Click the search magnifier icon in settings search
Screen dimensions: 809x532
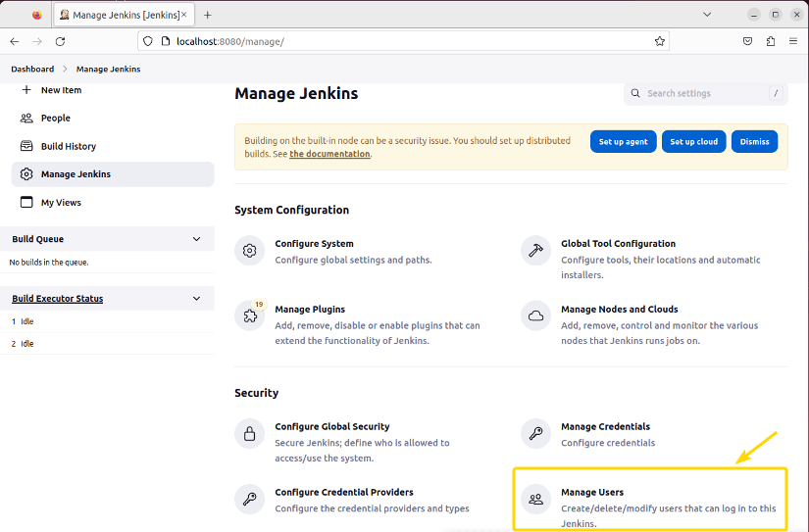coord(635,93)
